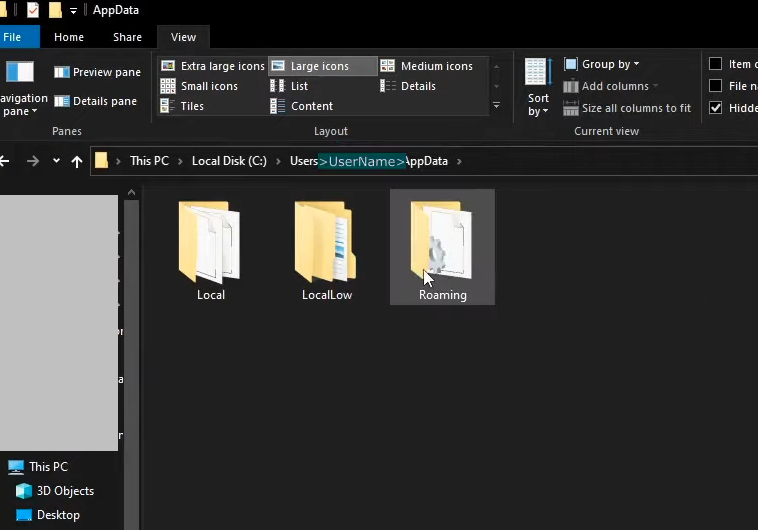The image size is (758, 530).
Task: Select Extra large icons layout
Action: tap(213, 66)
